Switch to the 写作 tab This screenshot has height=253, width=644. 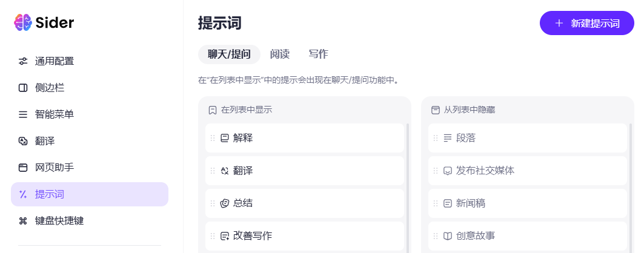[x=318, y=54]
